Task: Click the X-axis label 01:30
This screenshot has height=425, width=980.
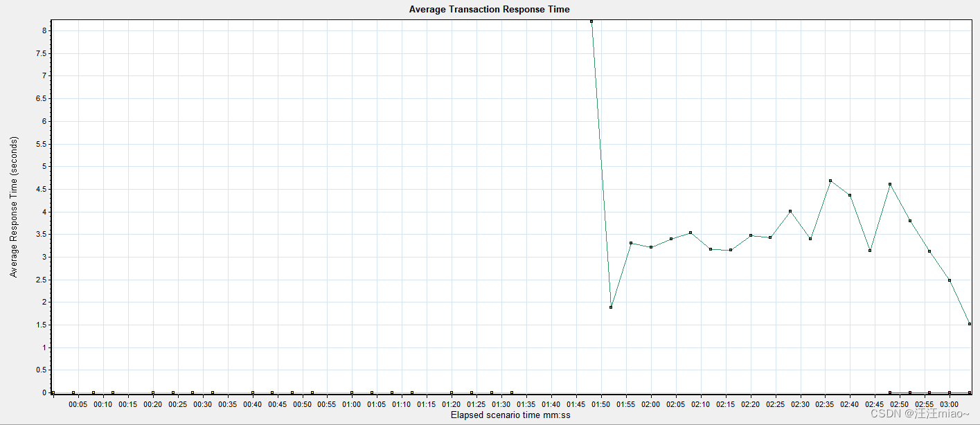Action: tap(501, 404)
